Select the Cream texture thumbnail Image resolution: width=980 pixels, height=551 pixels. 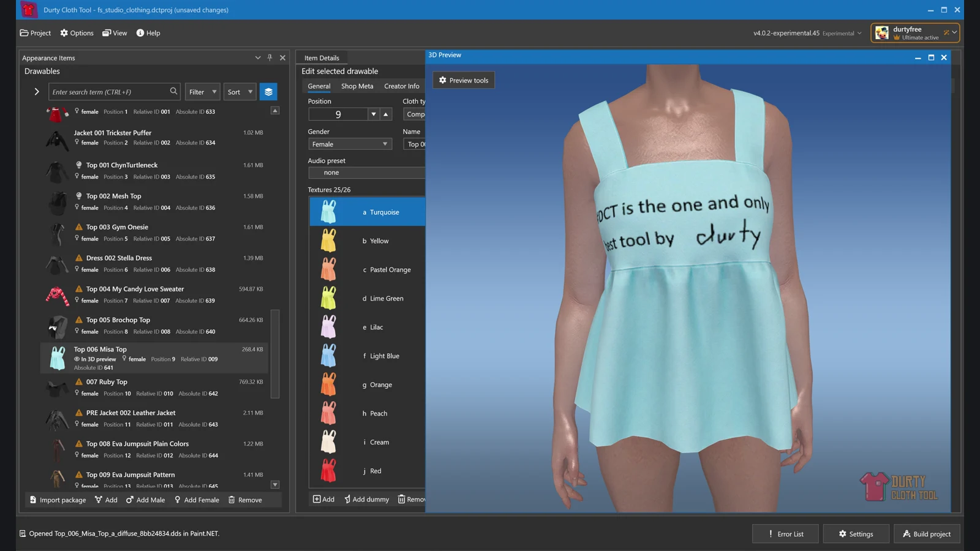pyautogui.click(x=329, y=442)
